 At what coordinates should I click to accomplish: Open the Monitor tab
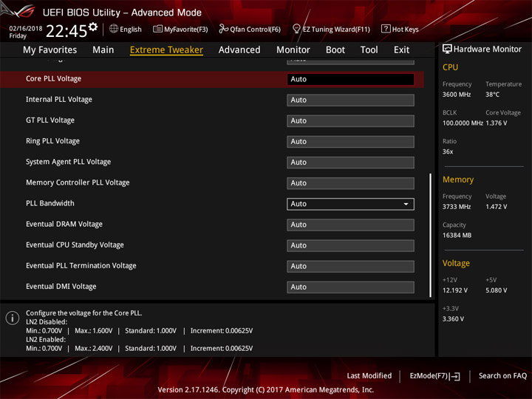pyautogui.click(x=293, y=50)
